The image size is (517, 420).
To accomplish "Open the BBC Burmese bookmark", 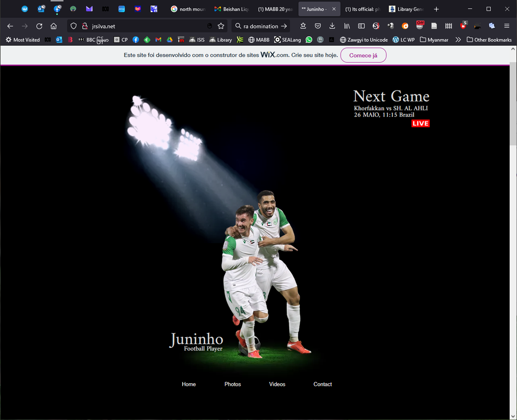I will tap(93, 39).
